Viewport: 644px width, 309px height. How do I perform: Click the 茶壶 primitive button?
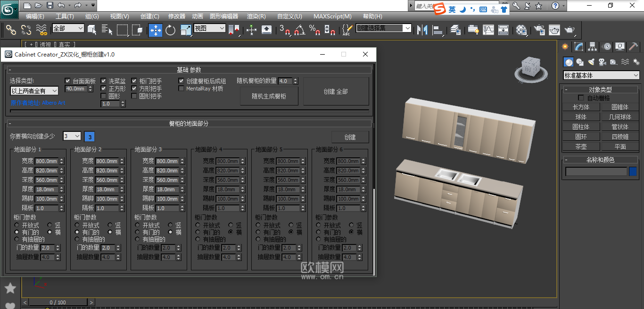(581, 146)
